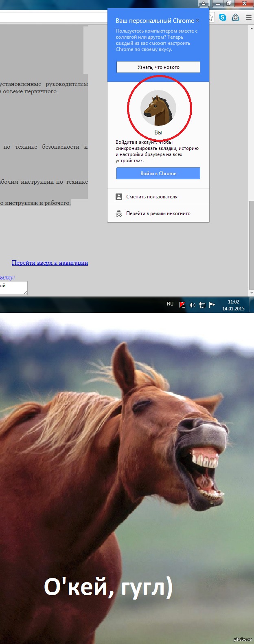
Task: Click the 'Вы' profile name label
Action: point(158,132)
